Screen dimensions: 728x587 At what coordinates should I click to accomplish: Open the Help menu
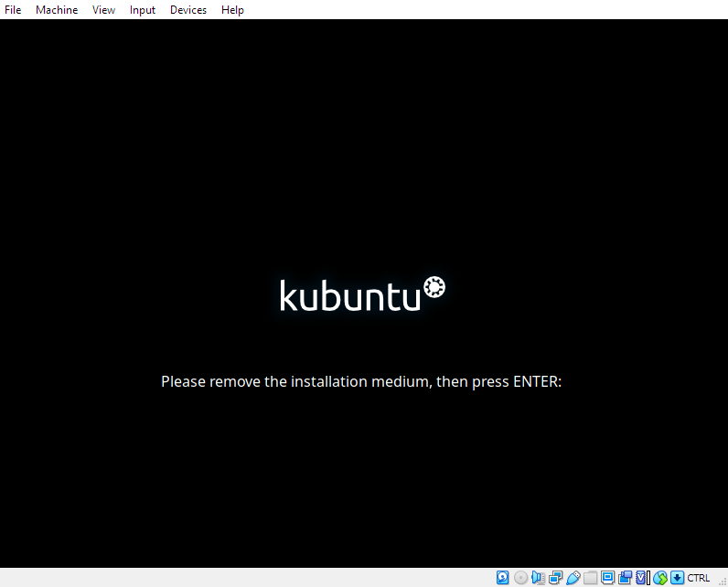(x=232, y=10)
